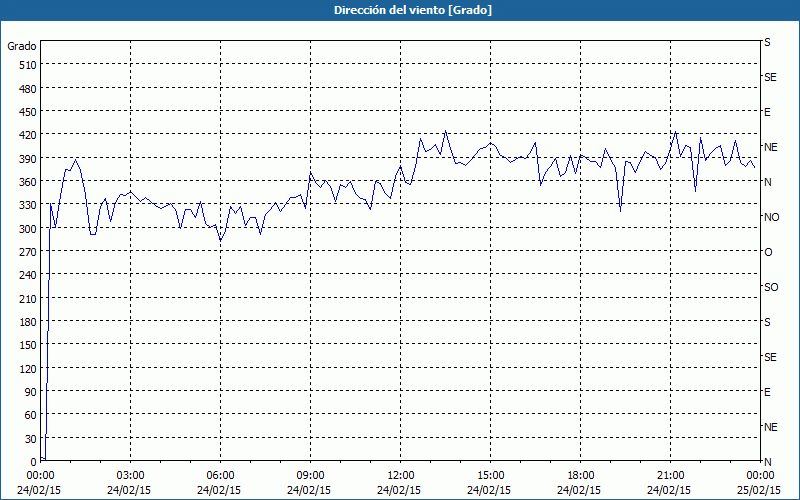Click the E compass label level with 90
The height and width of the screenshot is (500, 800).
tap(767, 392)
